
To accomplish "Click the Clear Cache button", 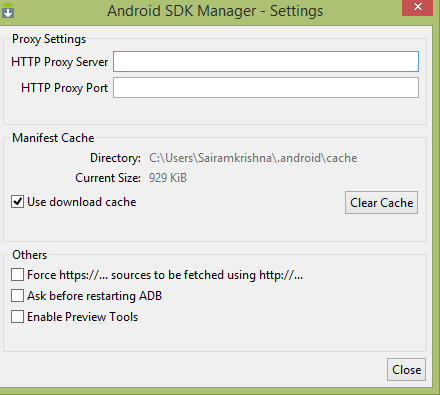I will [x=381, y=203].
